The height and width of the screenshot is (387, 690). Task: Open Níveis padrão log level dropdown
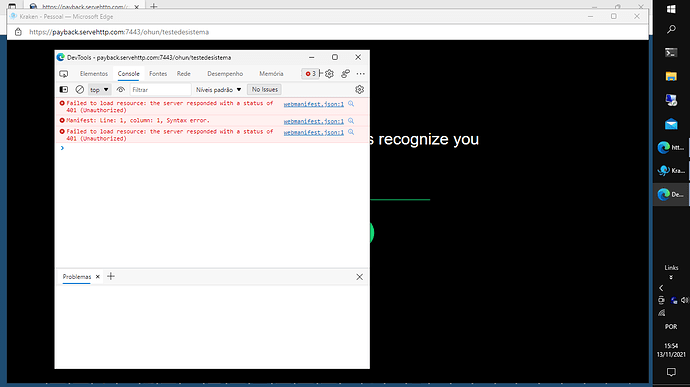(x=219, y=90)
